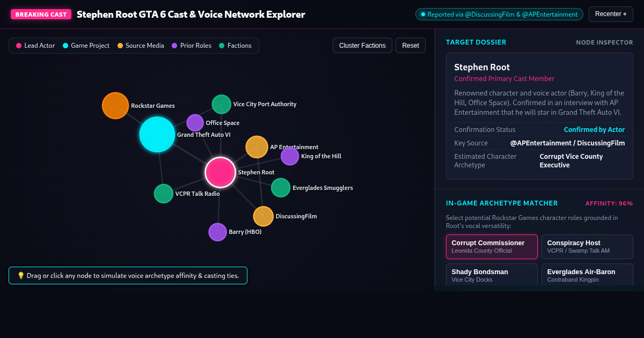Recenter the network view
Image resolution: width=644 pixels, height=338 pixels.
[x=611, y=14]
